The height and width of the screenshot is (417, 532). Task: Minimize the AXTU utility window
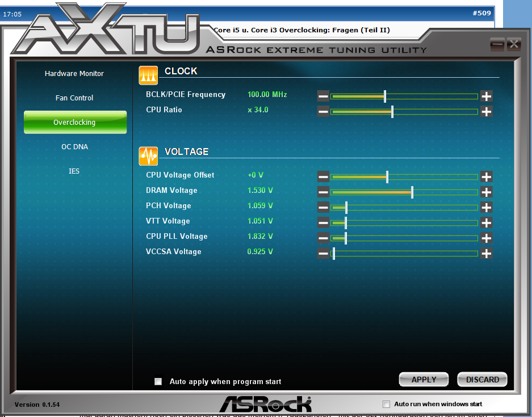497,44
